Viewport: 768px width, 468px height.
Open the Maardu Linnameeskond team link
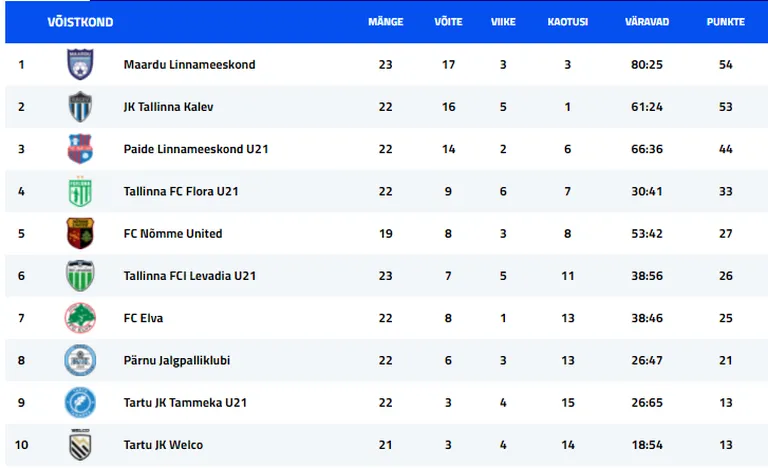click(190, 64)
